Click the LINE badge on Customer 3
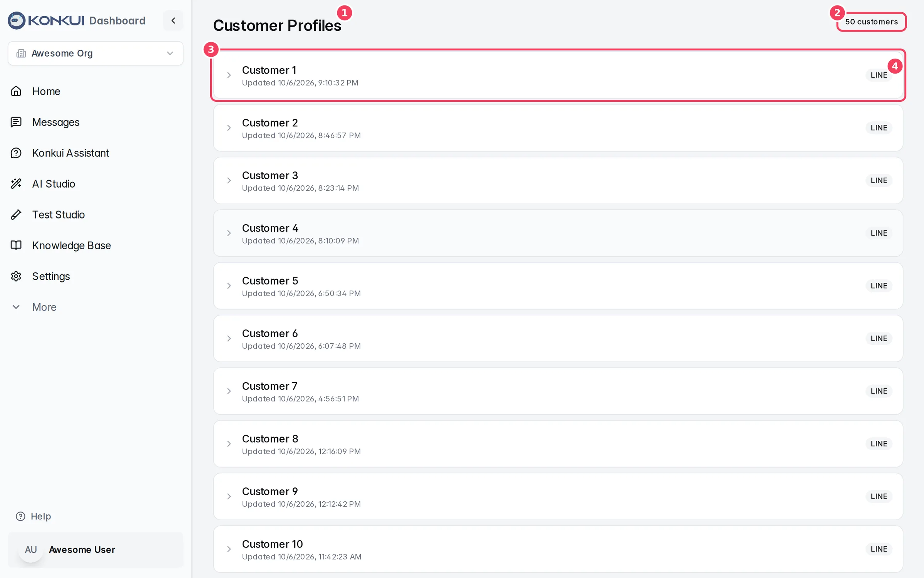 click(x=879, y=180)
